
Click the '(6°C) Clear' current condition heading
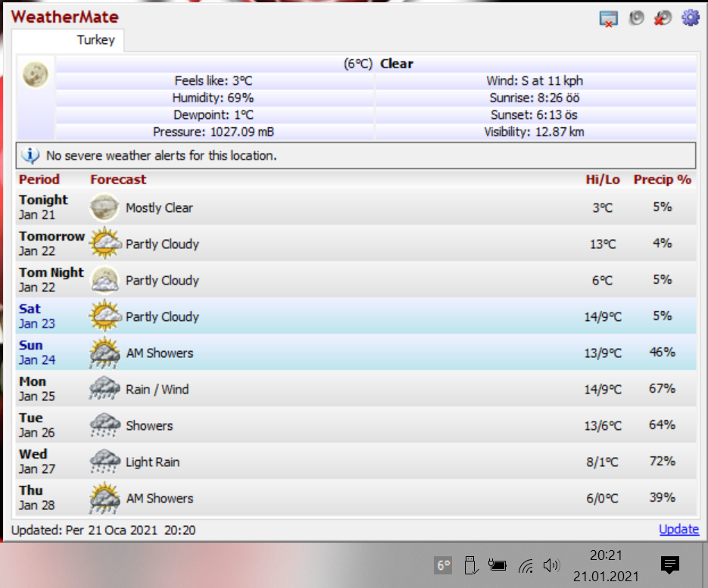point(379,64)
